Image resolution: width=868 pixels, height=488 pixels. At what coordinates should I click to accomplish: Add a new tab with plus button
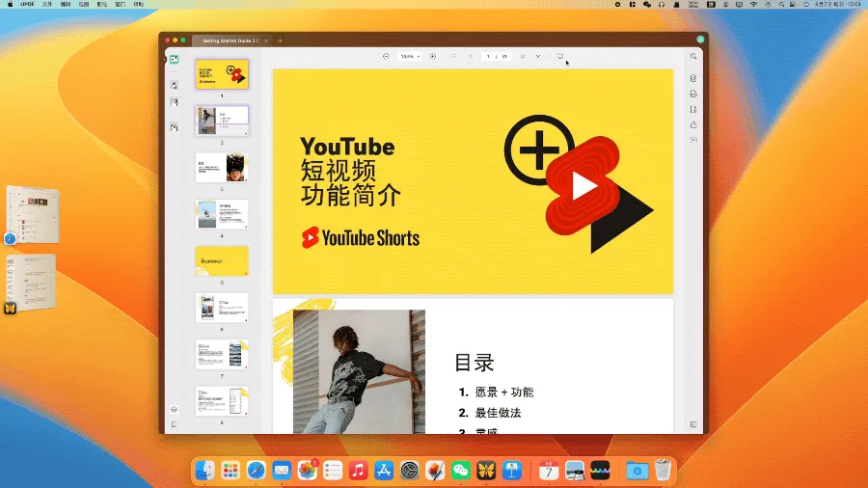pyautogui.click(x=280, y=41)
